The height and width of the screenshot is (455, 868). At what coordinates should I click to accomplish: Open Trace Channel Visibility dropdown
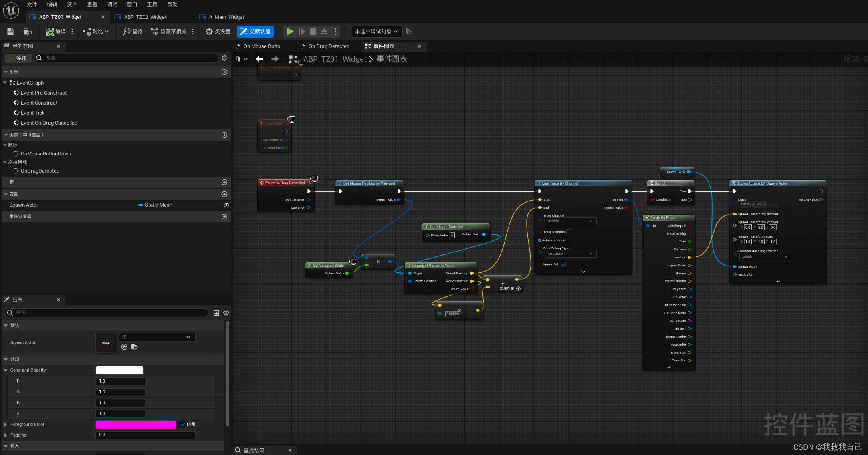tap(570, 221)
